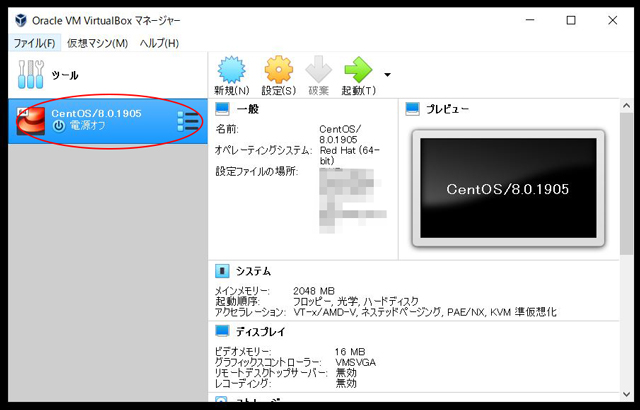Viewport: 640px width, 410px height.
Task: Click the CentOS/8.0.1905 preview thumbnail
Action: 508,188
